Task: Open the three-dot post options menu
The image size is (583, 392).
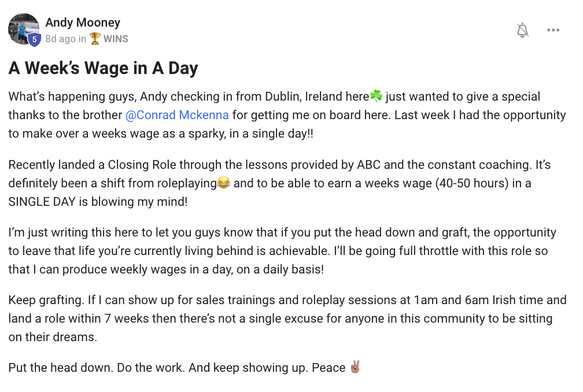Action: pos(553,30)
